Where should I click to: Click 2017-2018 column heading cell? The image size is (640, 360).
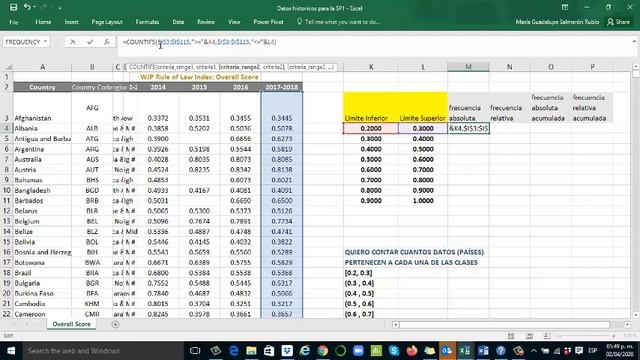[282, 87]
